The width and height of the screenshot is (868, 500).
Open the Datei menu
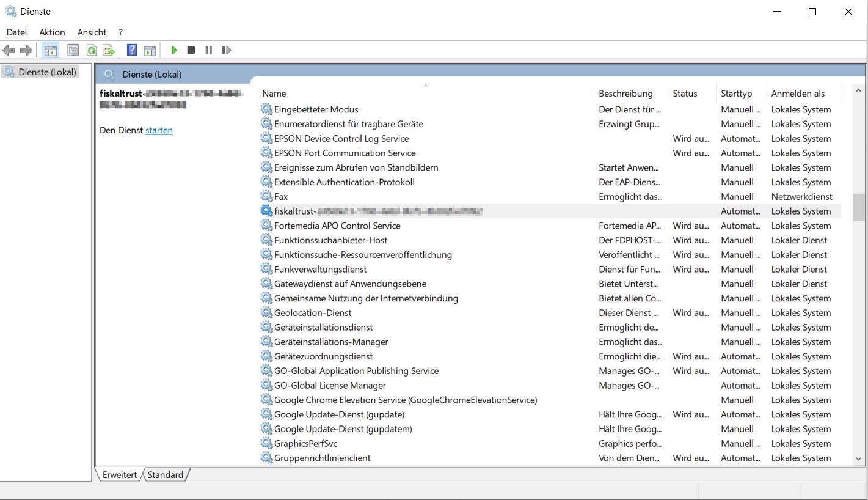(x=16, y=32)
